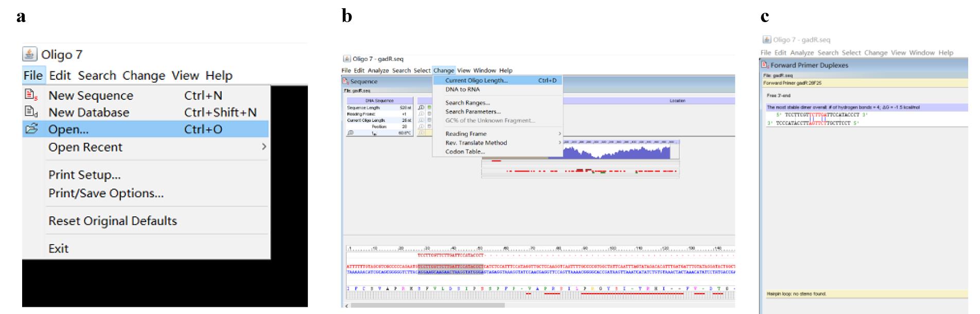Click the open-folder icon beside Open...

pyautogui.click(x=31, y=128)
